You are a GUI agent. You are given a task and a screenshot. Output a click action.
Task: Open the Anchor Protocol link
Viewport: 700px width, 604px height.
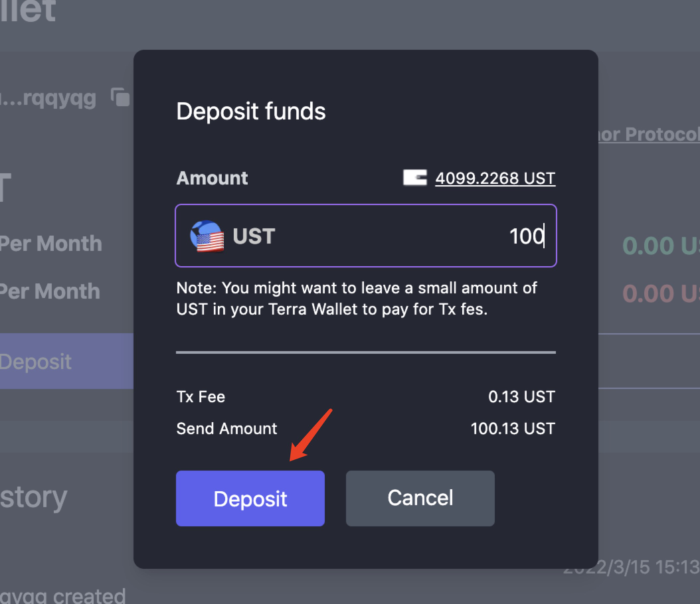click(648, 134)
